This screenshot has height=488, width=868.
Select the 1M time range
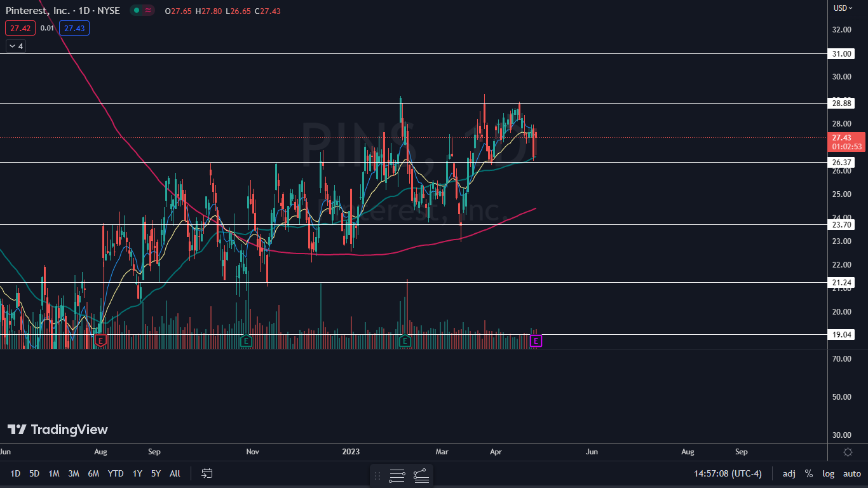[54, 473]
